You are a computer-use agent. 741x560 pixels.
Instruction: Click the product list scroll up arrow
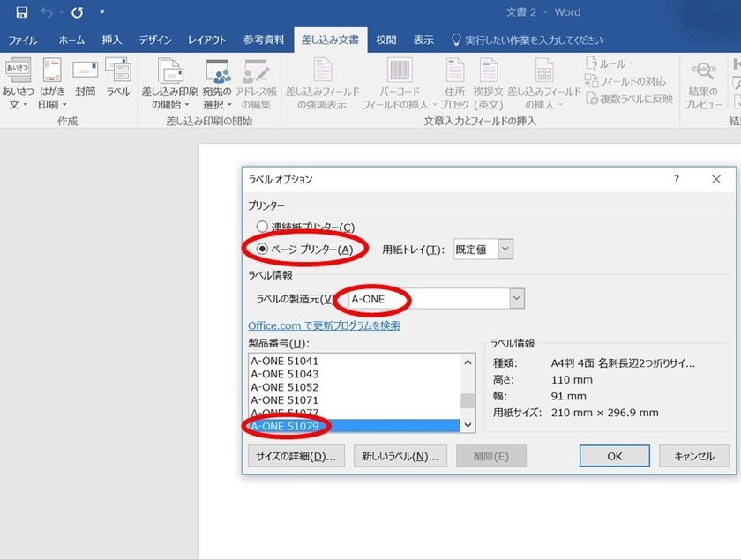click(x=468, y=362)
